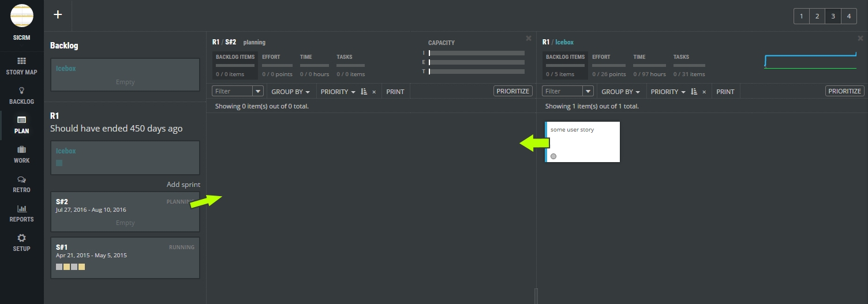Select TIME tab in Icebox panel

[649, 65]
